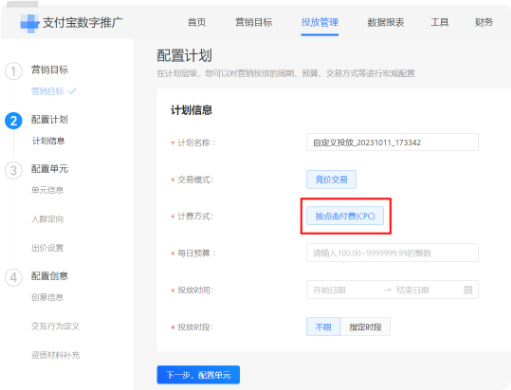Select 配置单元 step in sidebar
Screen dimensions: 511x390
50,169
